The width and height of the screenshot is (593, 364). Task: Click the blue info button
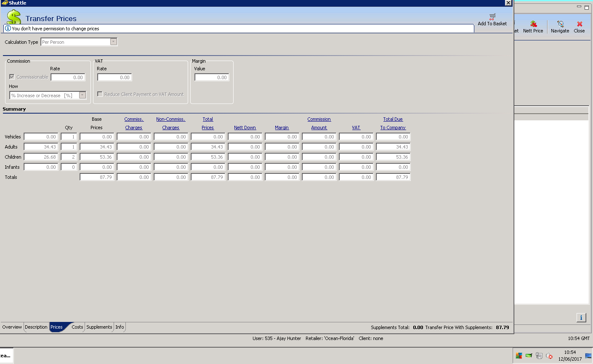(581, 318)
